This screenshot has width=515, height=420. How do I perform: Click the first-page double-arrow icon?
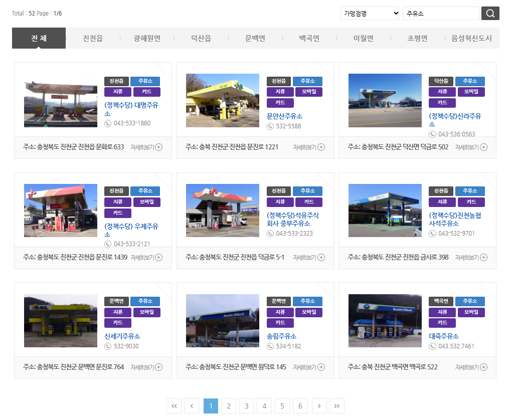tap(174, 406)
